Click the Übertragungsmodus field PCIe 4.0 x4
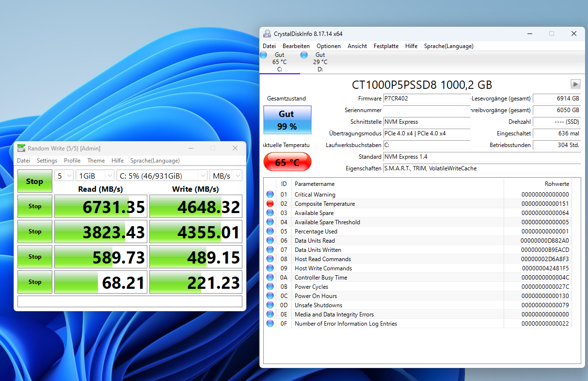 point(427,133)
